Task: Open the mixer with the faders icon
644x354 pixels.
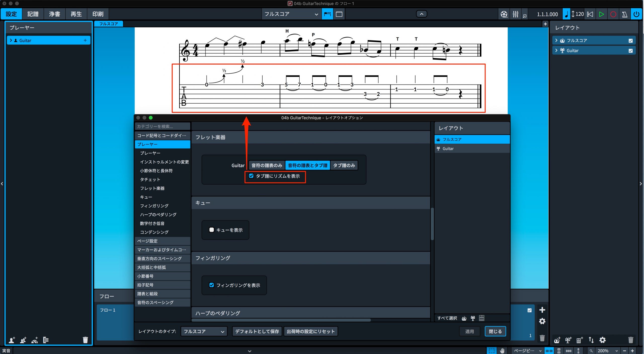Action: (515, 14)
